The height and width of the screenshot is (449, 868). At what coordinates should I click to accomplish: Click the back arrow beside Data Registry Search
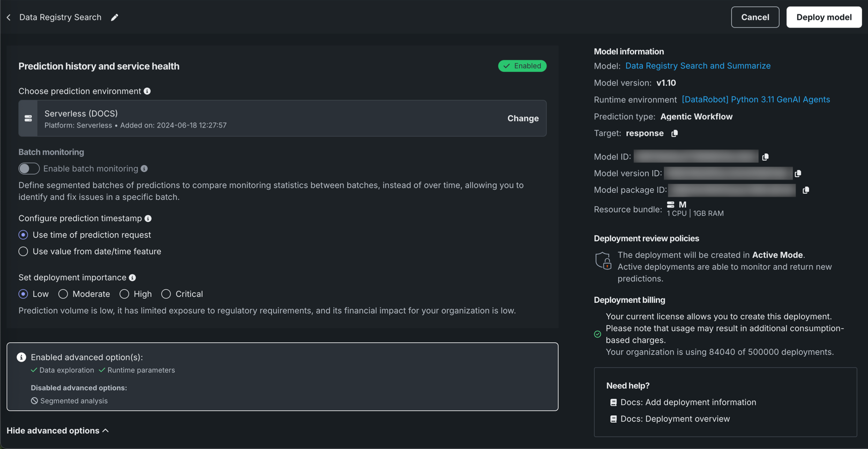[x=9, y=17]
